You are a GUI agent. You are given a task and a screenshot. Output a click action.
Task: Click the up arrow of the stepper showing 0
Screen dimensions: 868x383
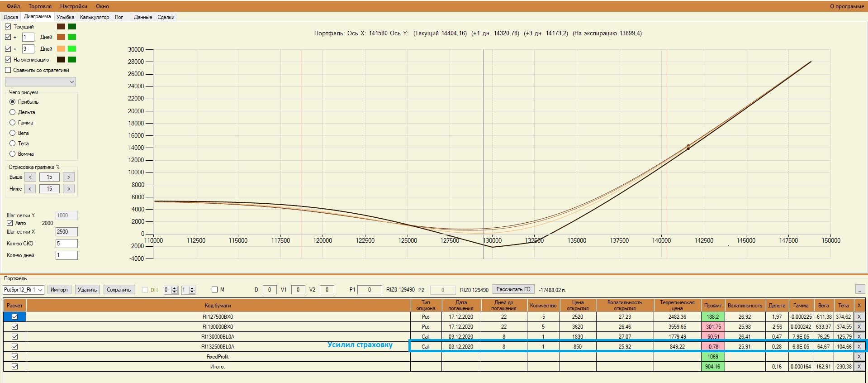pyautogui.click(x=175, y=288)
